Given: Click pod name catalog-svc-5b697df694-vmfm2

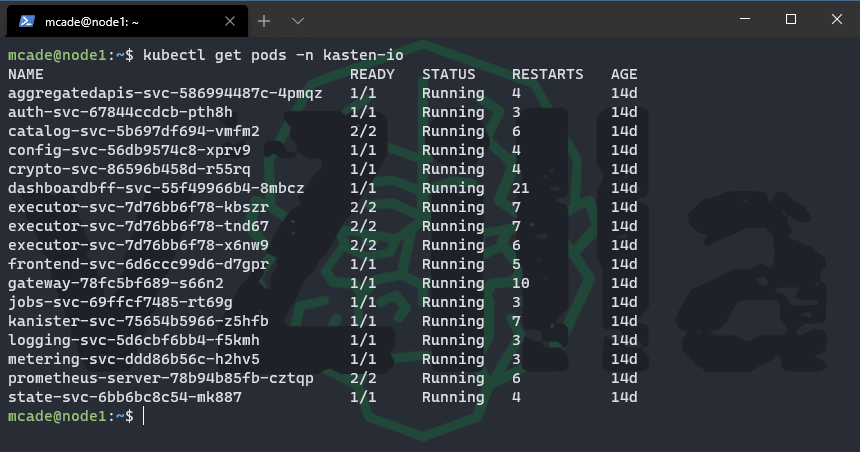Looking at the screenshot, I should pyautogui.click(x=134, y=131).
